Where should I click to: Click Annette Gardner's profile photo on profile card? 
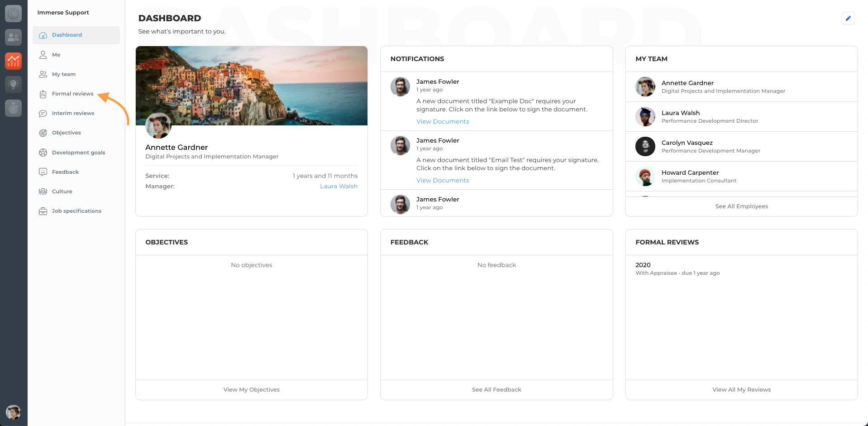pos(158,125)
